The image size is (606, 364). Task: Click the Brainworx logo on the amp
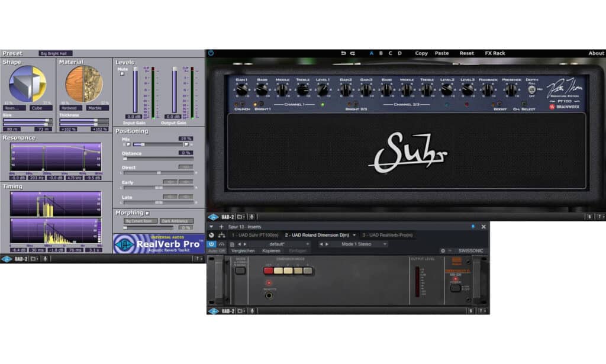[565, 107]
